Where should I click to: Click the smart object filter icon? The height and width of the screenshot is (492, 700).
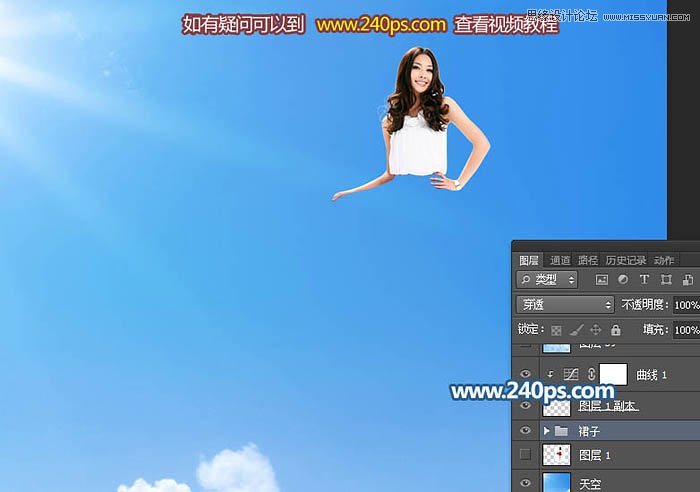click(688, 280)
